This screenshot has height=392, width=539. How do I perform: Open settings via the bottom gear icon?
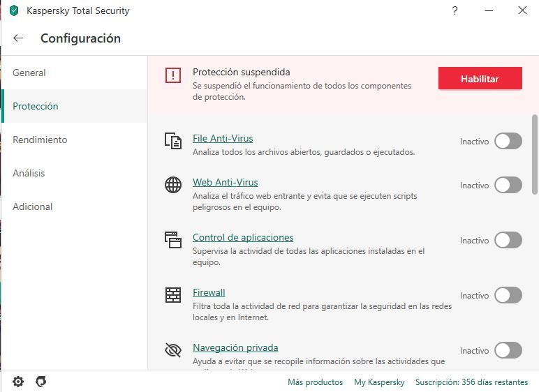18,382
